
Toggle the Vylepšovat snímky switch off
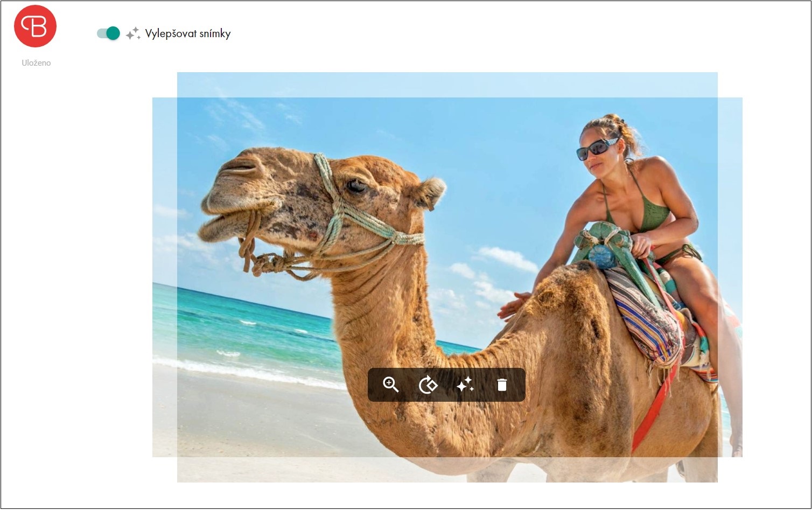tap(108, 33)
